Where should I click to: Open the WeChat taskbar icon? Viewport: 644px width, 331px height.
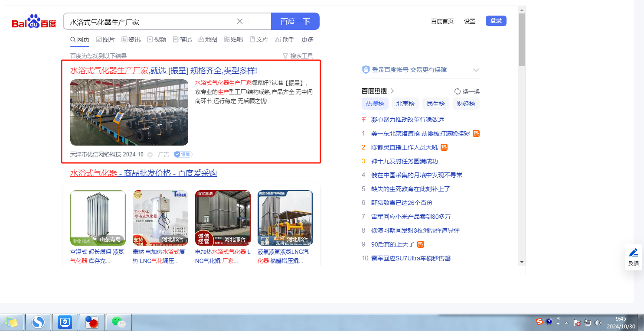(x=118, y=322)
